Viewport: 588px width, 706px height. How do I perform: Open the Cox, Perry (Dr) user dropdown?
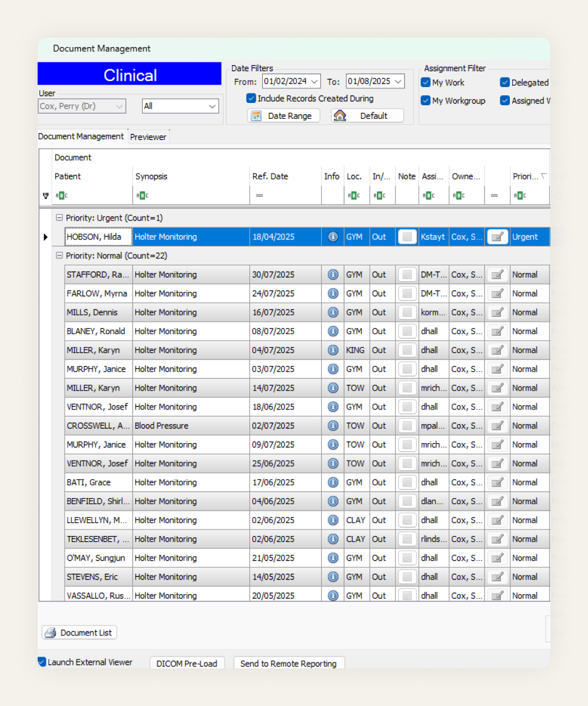tap(119, 106)
